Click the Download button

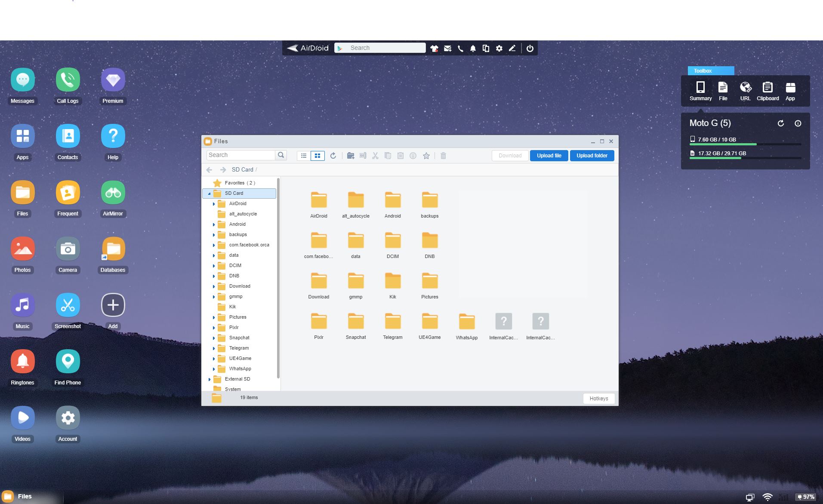click(510, 156)
